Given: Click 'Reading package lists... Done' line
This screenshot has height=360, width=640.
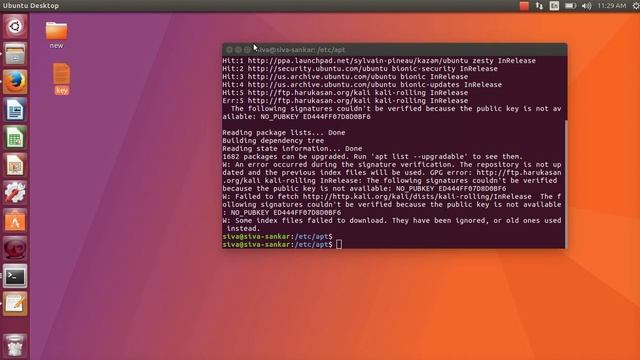Looking at the screenshot, I should tap(284, 133).
